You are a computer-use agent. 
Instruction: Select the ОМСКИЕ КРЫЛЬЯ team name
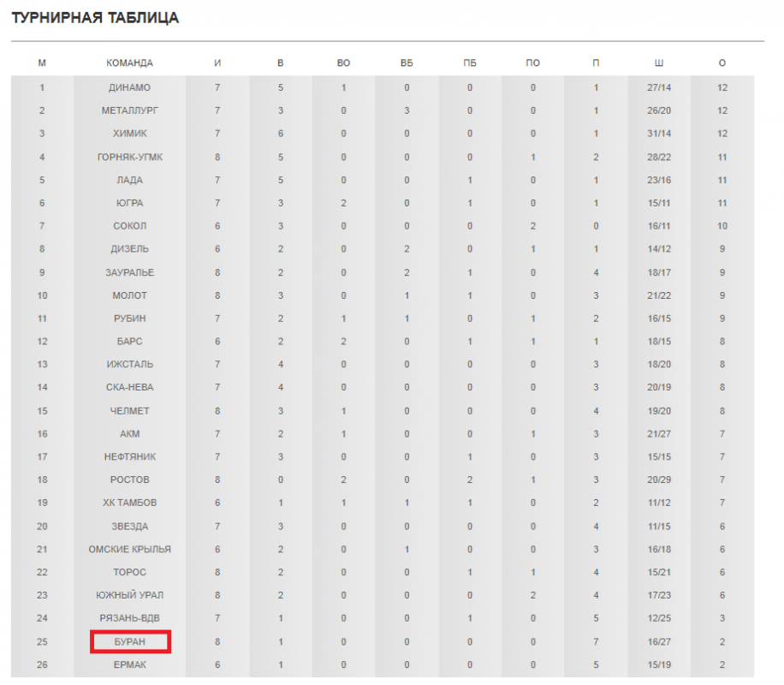pyautogui.click(x=129, y=550)
